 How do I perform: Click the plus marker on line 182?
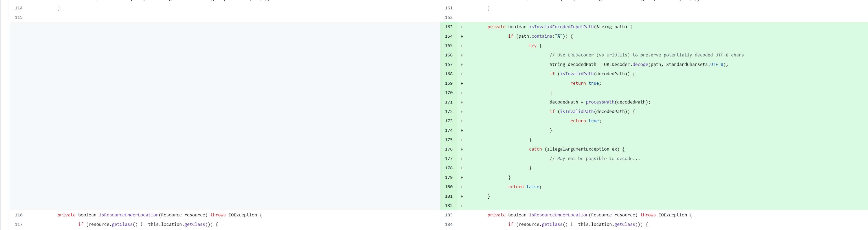(x=462, y=206)
